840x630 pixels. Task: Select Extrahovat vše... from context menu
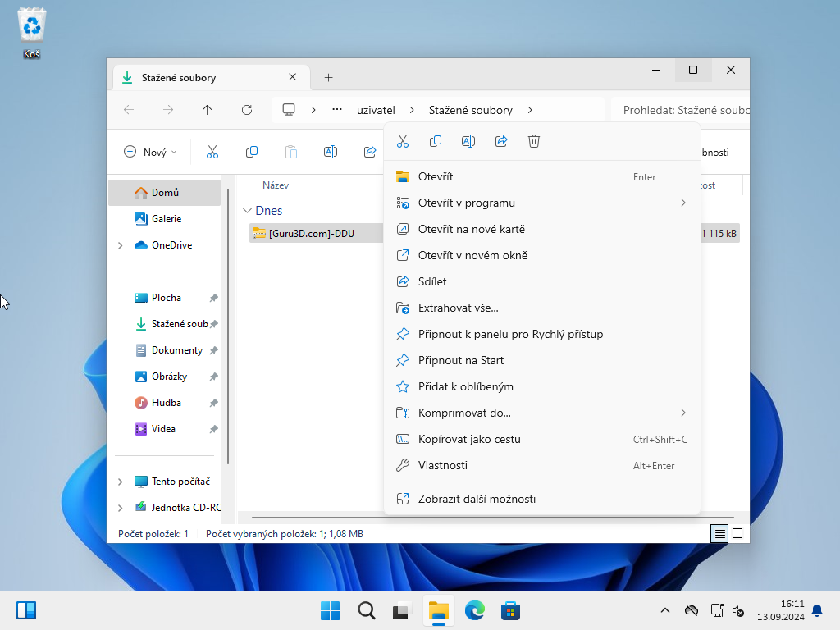(458, 308)
